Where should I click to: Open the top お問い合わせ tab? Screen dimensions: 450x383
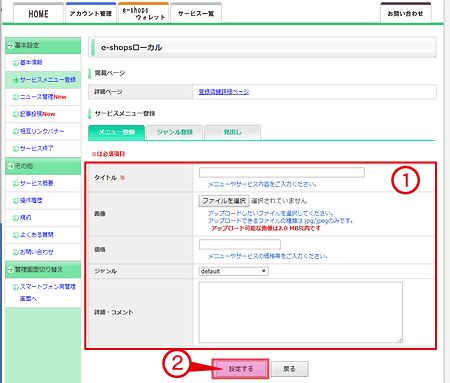click(x=406, y=14)
